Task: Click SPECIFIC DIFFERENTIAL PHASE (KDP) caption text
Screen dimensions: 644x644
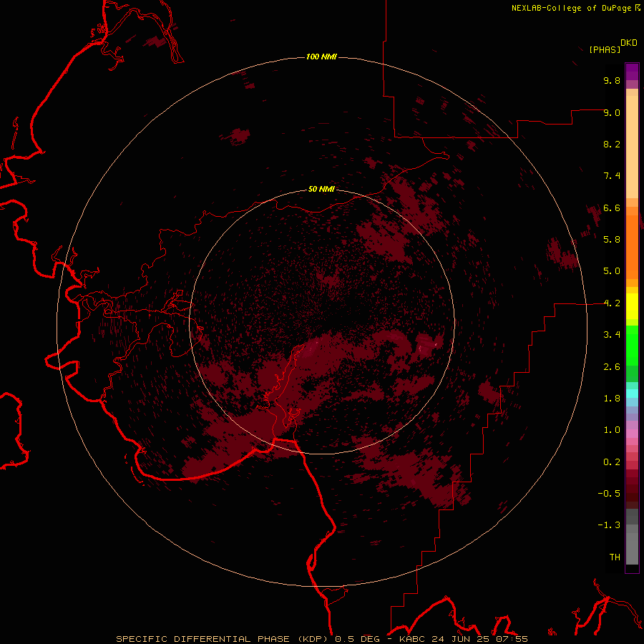Action: (x=223, y=639)
